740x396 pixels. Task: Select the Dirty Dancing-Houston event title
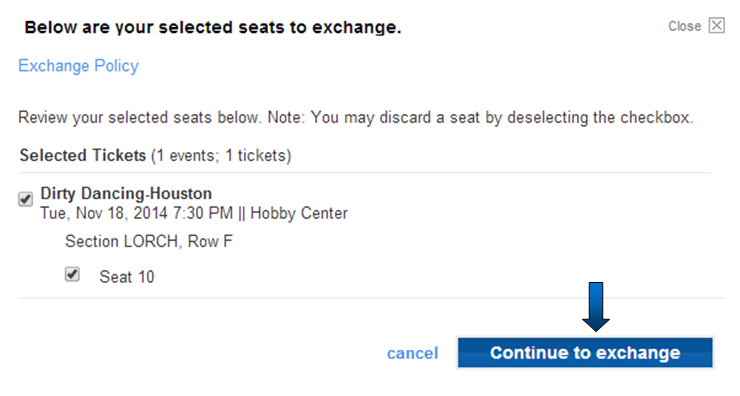126,194
